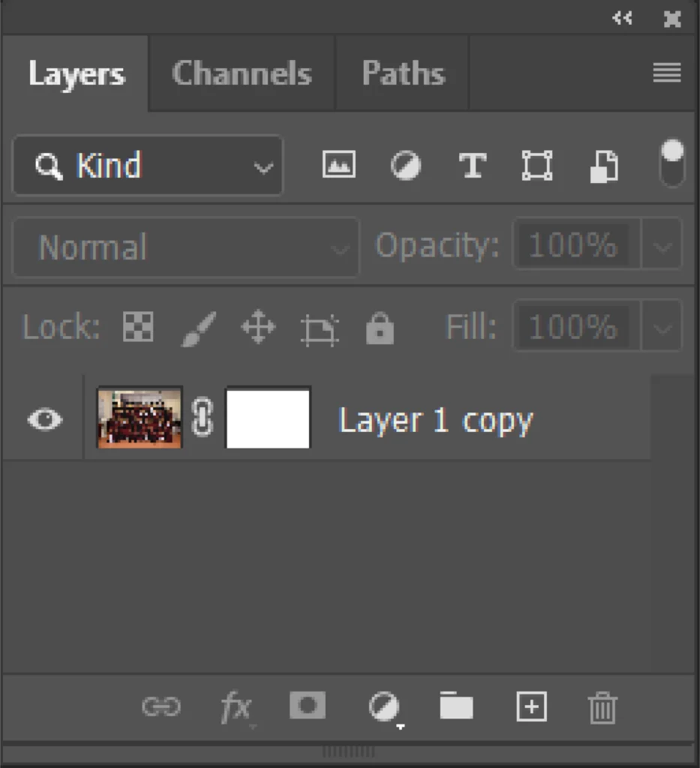Click the filter by smart objects icon

[x=605, y=166]
